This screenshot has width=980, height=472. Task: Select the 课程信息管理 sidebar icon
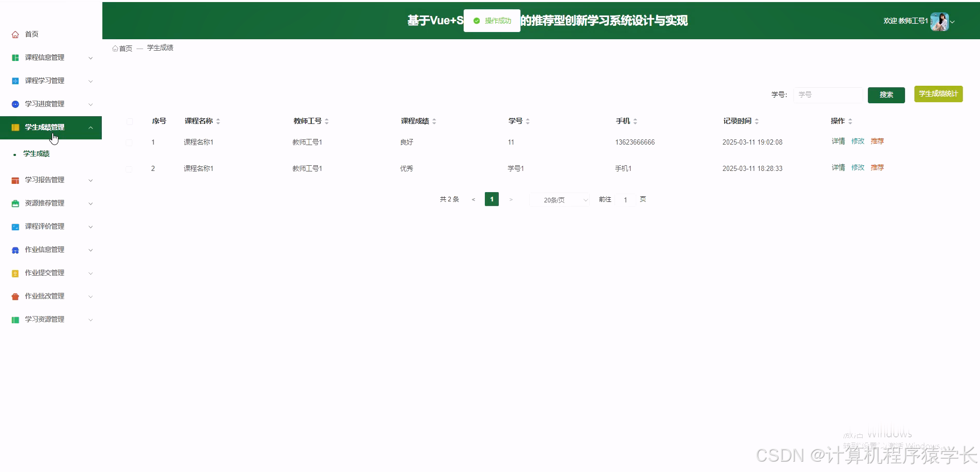pos(14,57)
